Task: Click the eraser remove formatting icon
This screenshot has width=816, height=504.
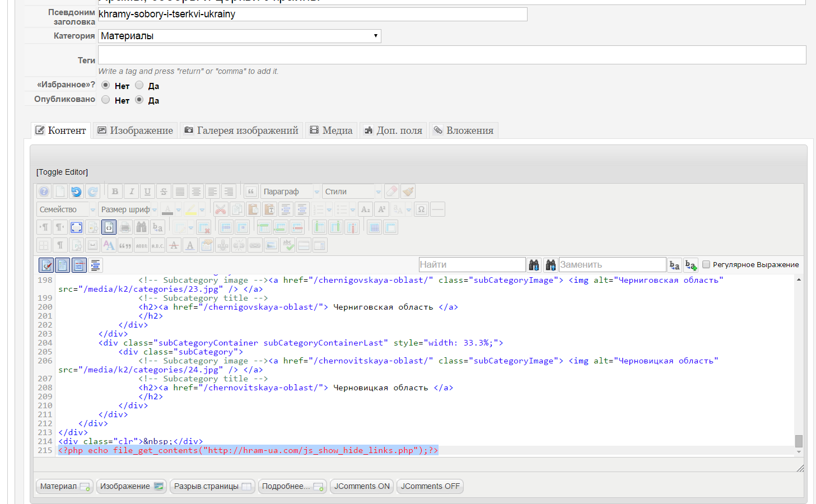Action: [x=392, y=192]
